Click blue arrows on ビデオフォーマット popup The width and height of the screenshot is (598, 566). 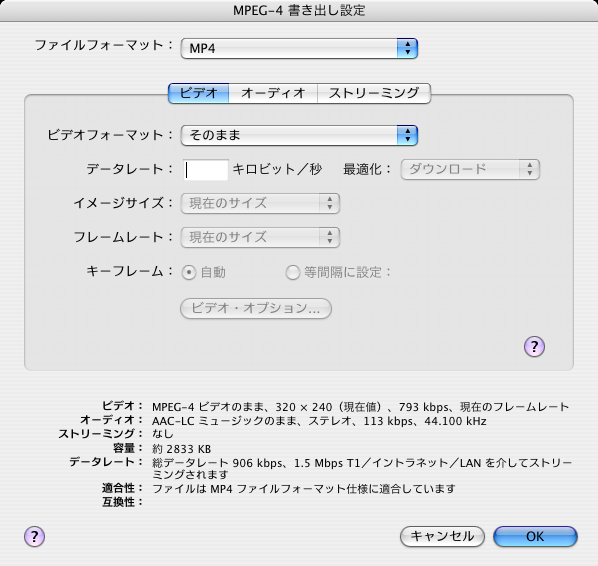pyautogui.click(x=407, y=135)
